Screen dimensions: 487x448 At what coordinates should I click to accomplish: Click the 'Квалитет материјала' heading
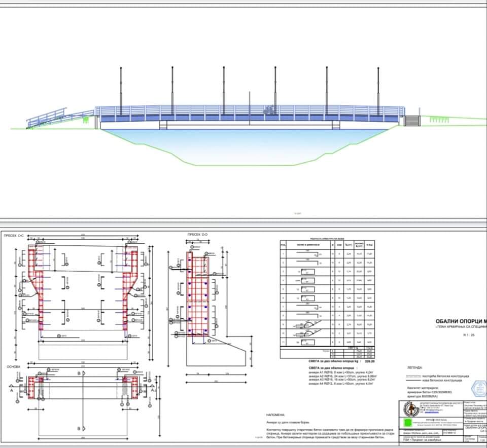click(x=423, y=388)
